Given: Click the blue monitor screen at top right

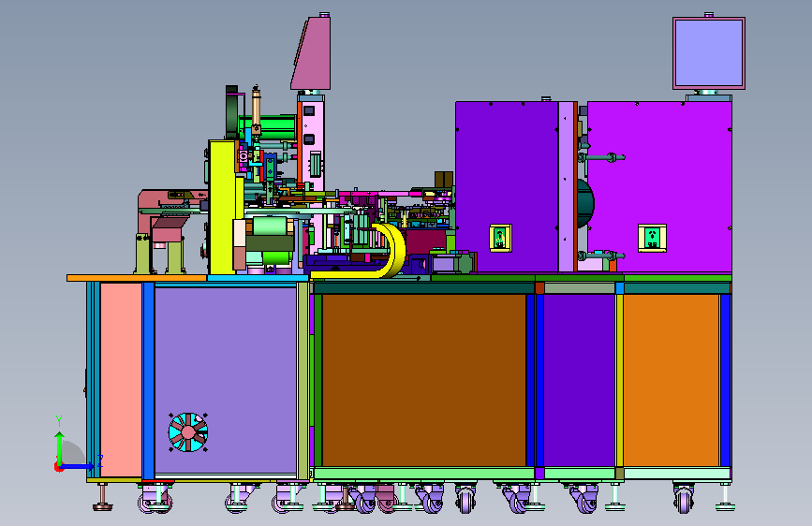Looking at the screenshot, I should point(709,53).
